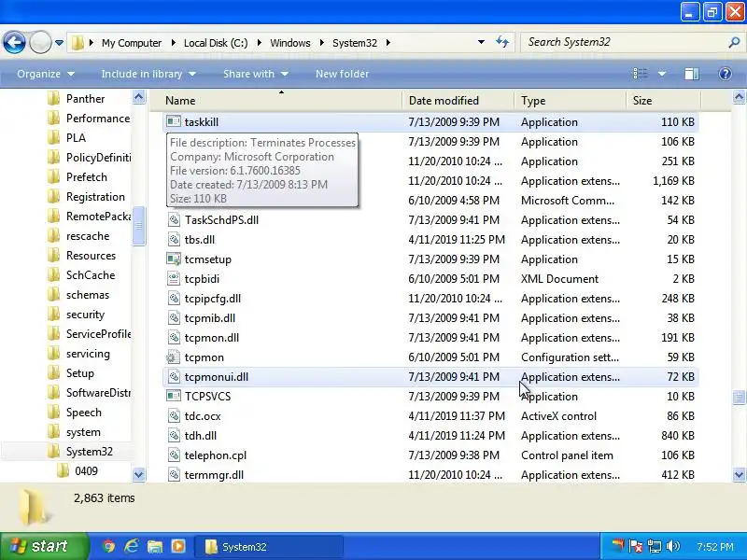Viewport: 747px width, 560px height.
Task: Select the tcpmonui.dll file icon
Action: (x=174, y=377)
